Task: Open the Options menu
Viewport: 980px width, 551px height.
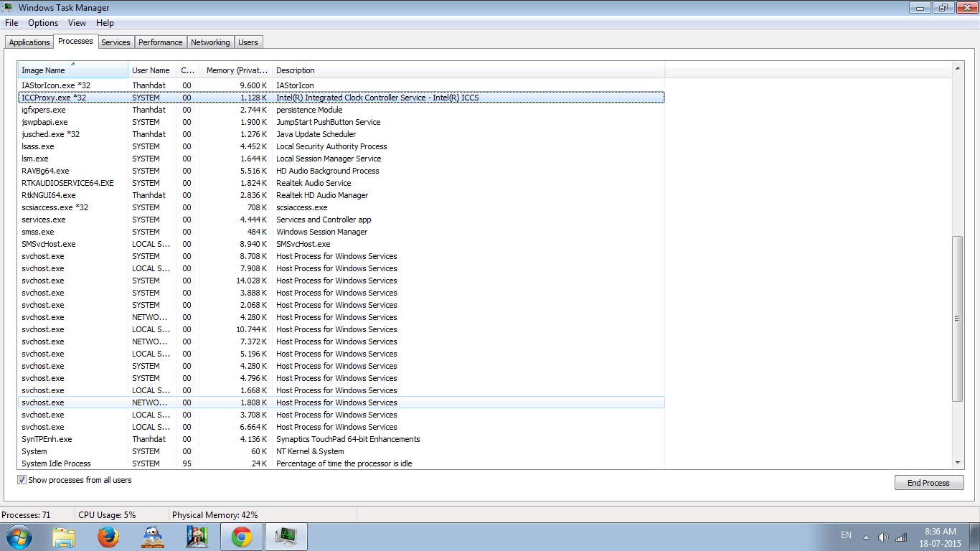Action: (43, 23)
